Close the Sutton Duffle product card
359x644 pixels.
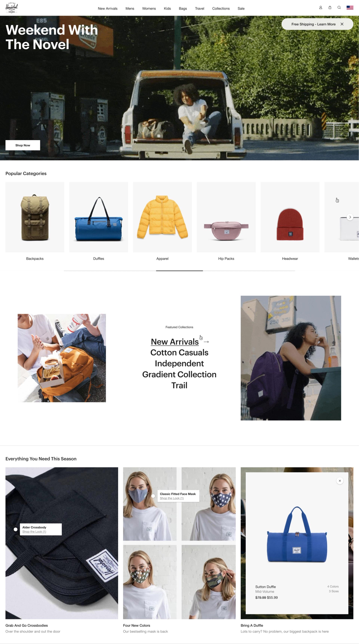[x=340, y=480]
